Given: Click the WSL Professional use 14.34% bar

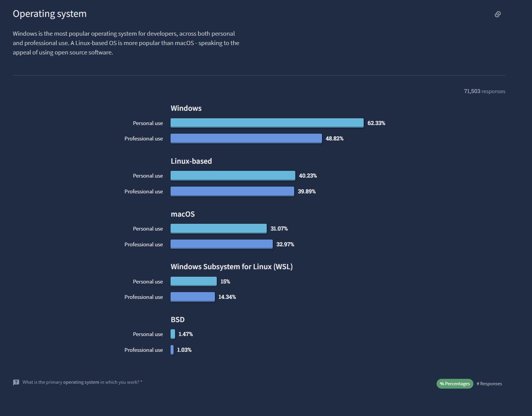Looking at the screenshot, I should (x=192, y=297).
